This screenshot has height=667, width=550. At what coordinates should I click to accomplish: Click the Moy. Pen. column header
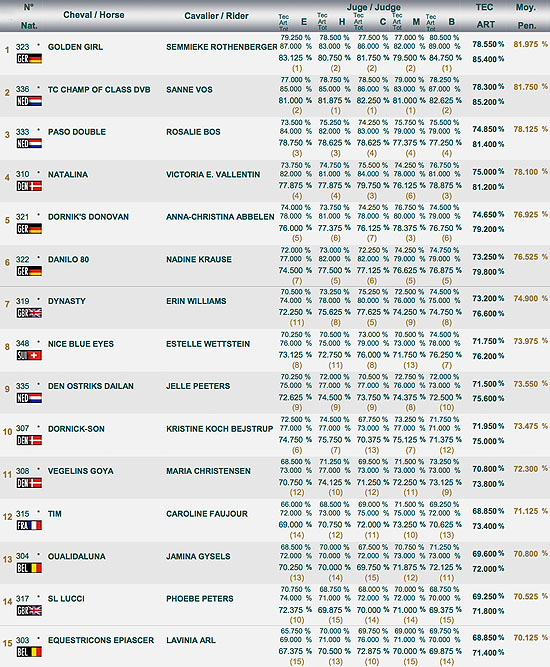(x=526, y=16)
